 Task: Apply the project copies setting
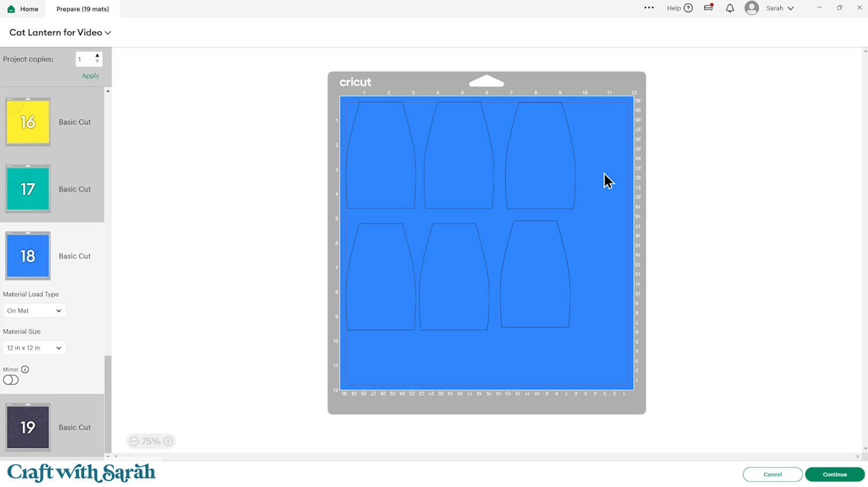(x=90, y=76)
